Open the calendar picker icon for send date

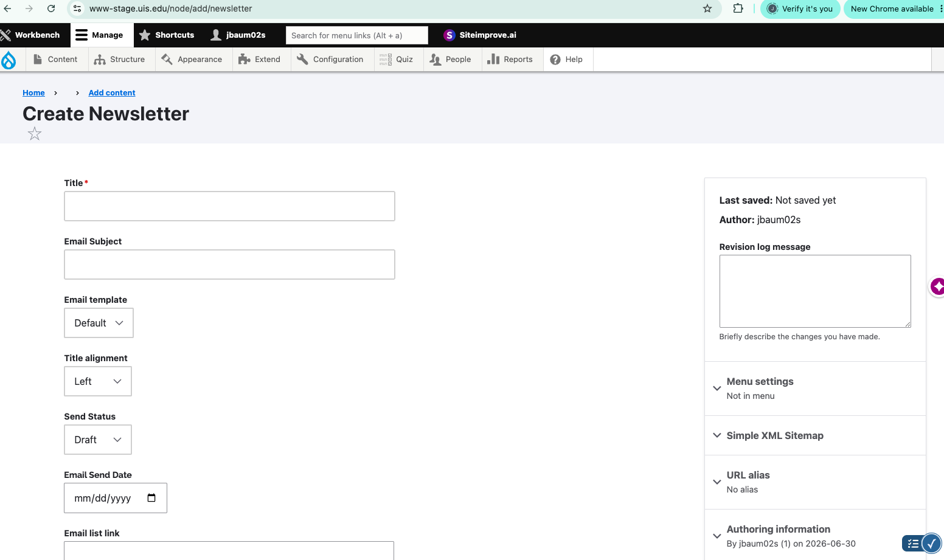[x=151, y=498]
